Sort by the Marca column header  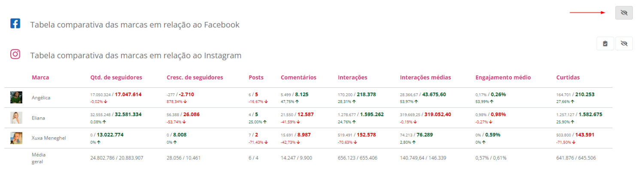[40, 77]
